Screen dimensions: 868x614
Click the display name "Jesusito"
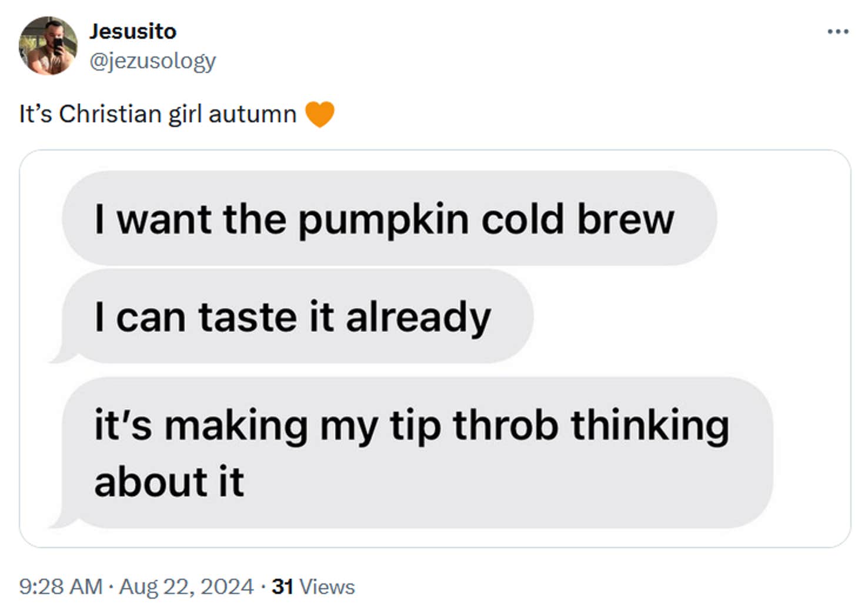[x=133, y=31]
